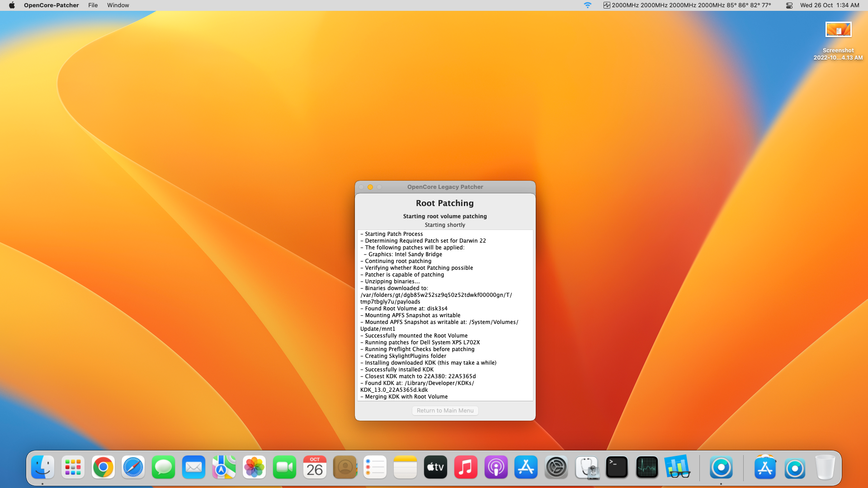This screenshot has height=488, width=868.
Task: Open Safari browser in the dock
Action: (x=133, y=467)
